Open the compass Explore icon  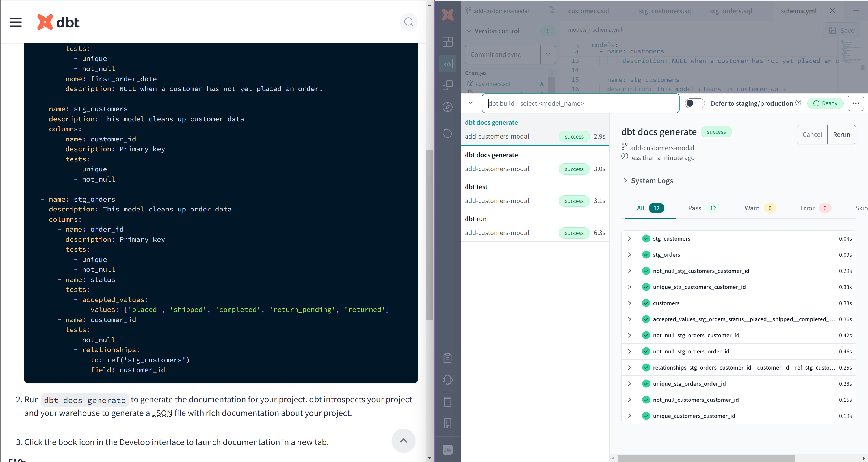click(x=447, y=107)
